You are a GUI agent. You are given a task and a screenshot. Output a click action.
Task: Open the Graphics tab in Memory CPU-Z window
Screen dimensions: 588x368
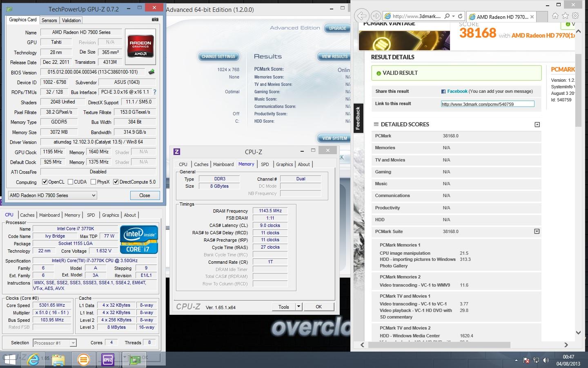point(284,164)
